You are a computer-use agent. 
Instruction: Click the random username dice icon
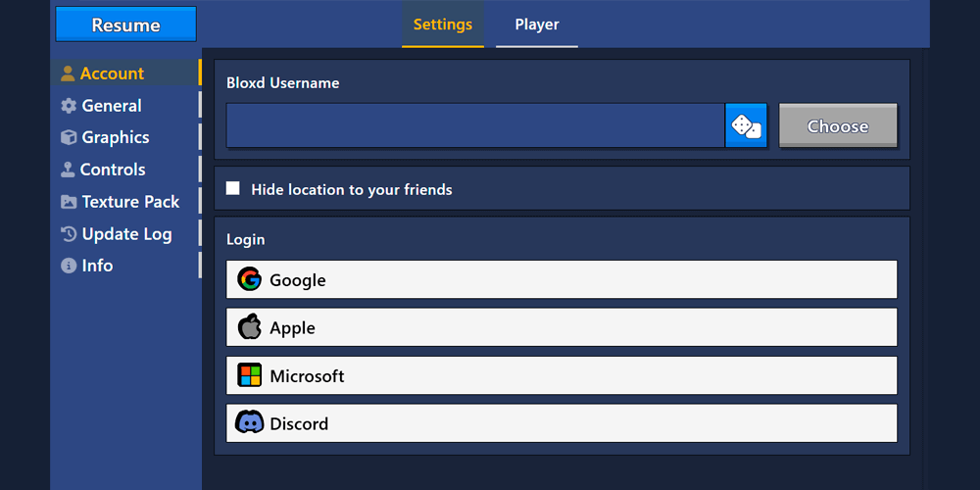746,126
